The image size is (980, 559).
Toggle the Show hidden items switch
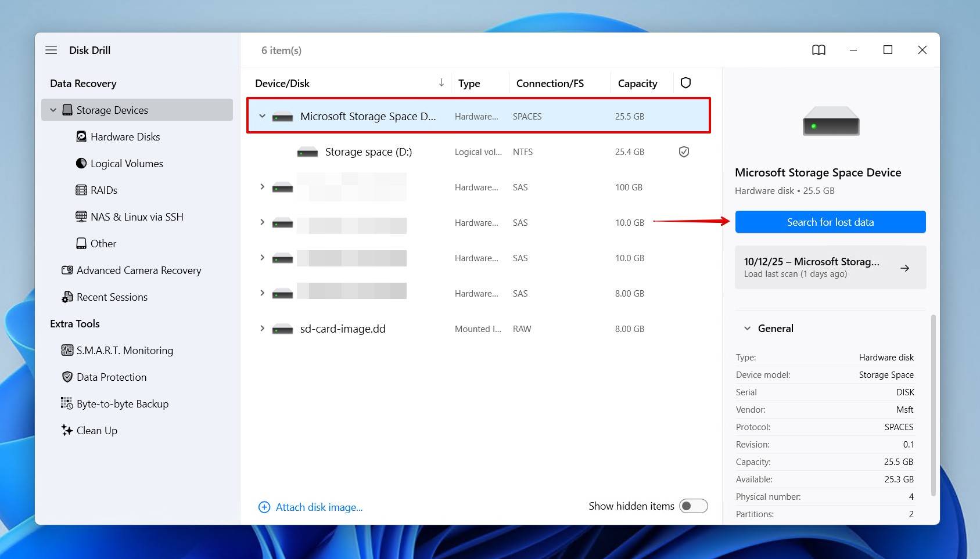coord(693,506)
